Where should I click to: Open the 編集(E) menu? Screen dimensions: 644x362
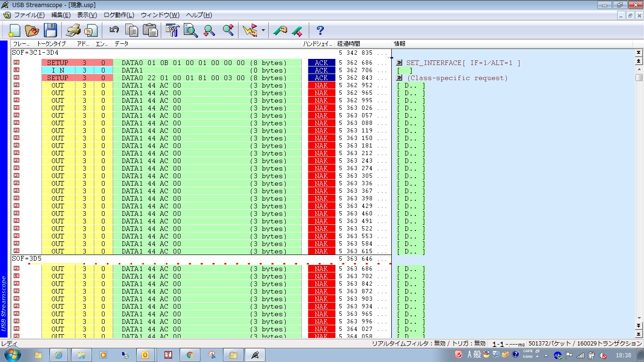tap(61, 15)
